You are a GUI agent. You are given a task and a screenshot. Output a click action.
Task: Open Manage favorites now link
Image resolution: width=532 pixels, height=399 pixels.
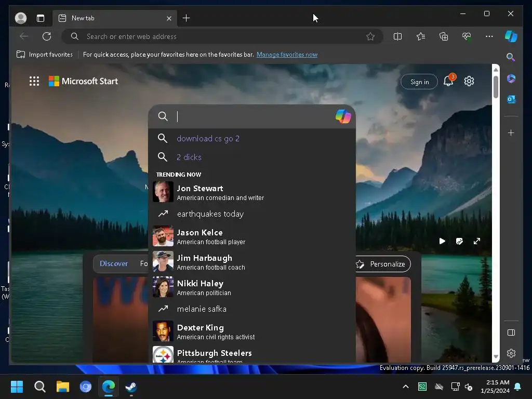(287, 54)
